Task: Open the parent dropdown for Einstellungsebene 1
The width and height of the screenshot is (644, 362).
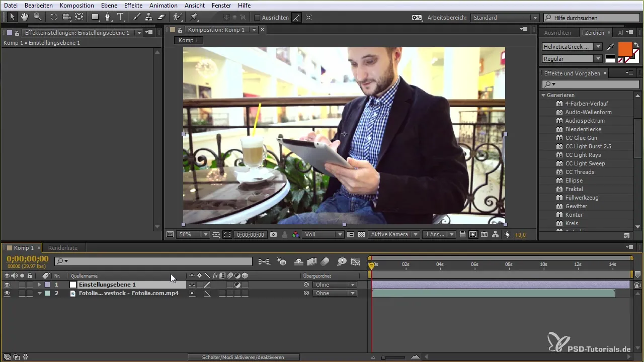Action: [x=335, y=285]
